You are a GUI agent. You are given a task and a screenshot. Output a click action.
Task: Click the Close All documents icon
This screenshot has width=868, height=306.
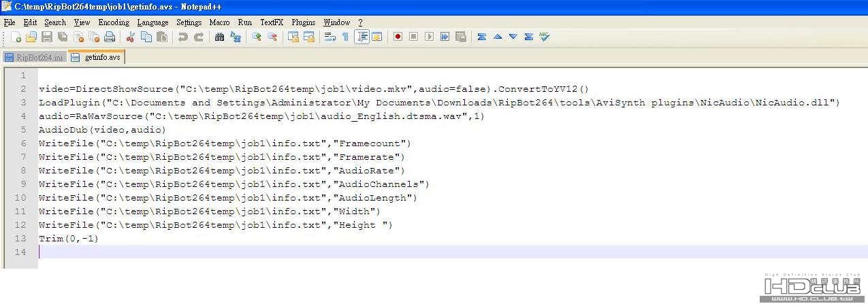coord(94,37)
